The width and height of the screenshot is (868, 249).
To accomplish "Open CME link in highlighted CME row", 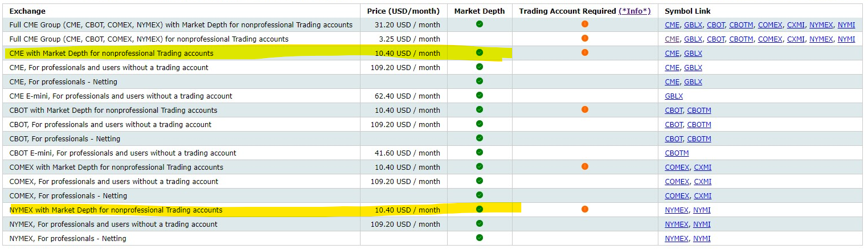I will 672,54.
